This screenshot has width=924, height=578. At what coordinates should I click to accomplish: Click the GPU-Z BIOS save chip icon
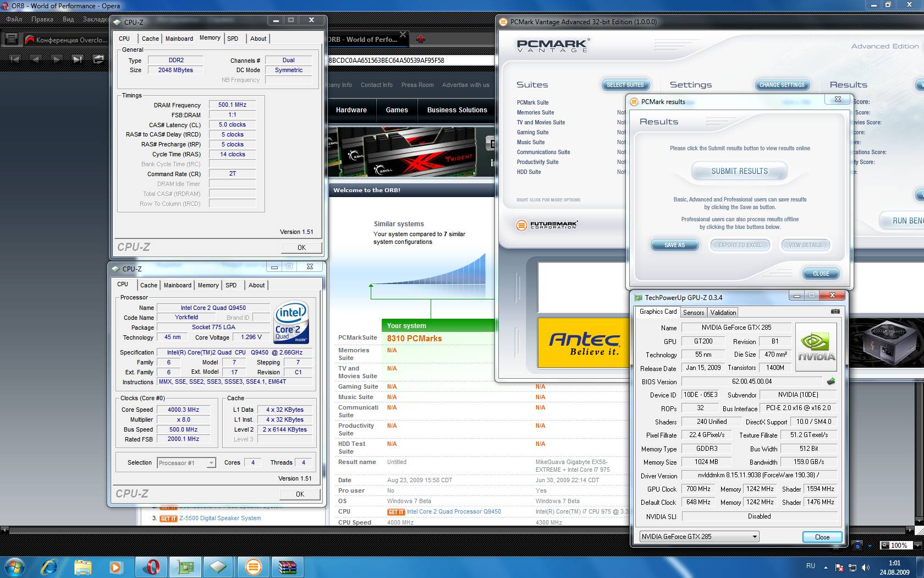pos(831,381)
